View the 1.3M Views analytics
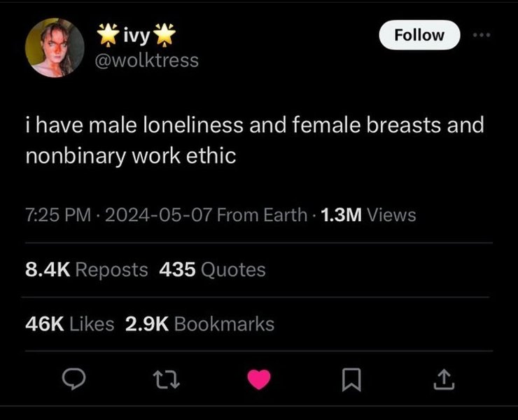Screen dimensions: 518x420 click(367, 216)
